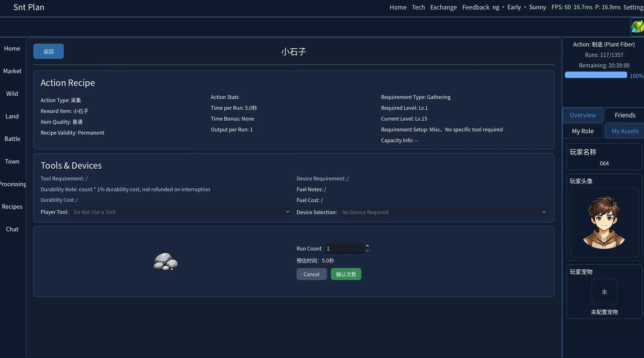Screen dimensions: 644x358
Task: Click the FPS: 60 status readout
Action: point(561,7)
